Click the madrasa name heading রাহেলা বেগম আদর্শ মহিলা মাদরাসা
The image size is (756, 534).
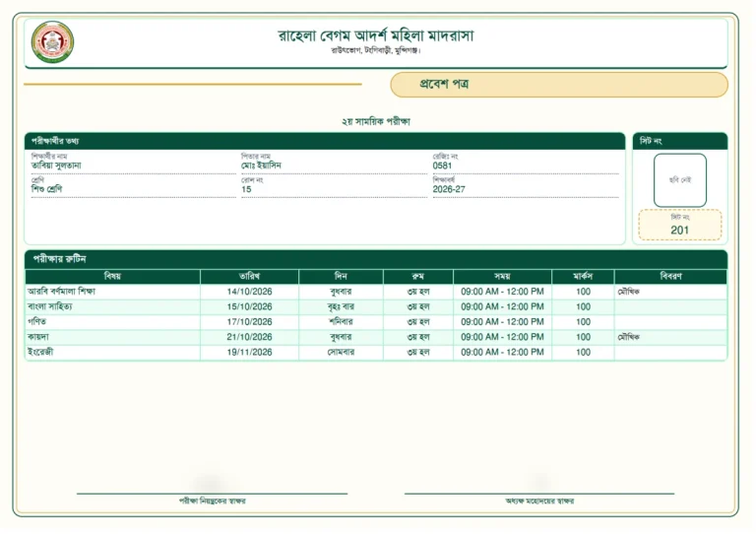[x=376, y=35]
